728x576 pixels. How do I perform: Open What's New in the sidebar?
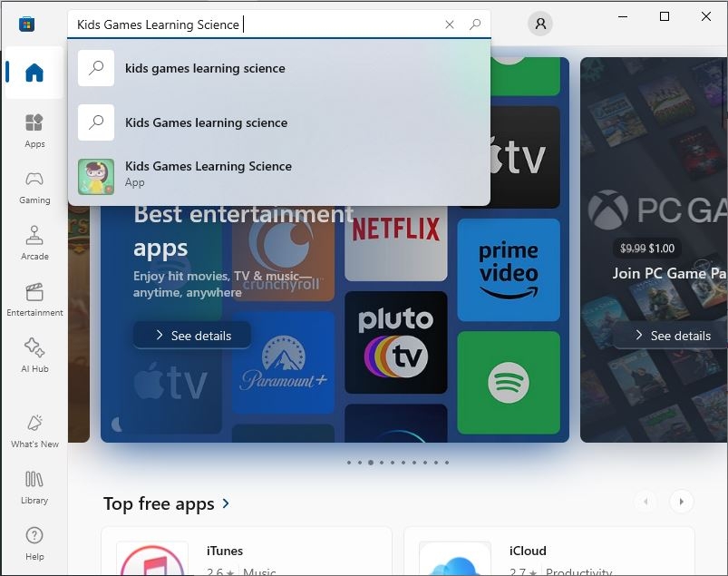tap(34, 432)
